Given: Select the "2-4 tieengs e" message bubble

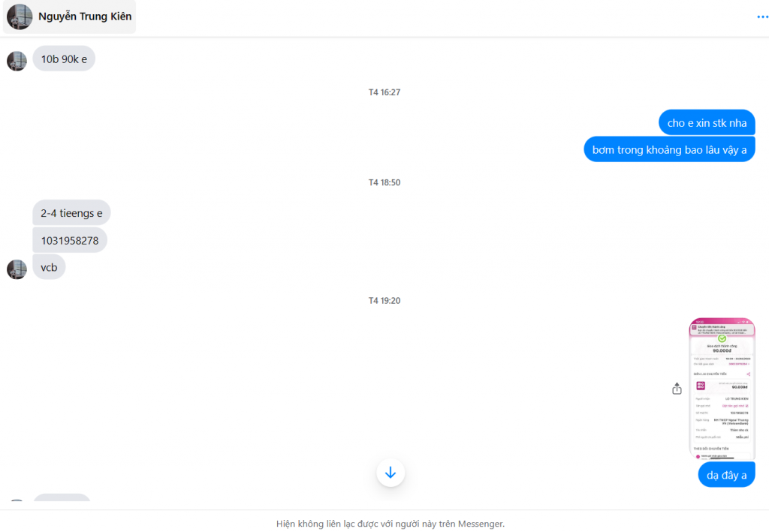Looking at the screenshot, I should [x=71, y=213].
